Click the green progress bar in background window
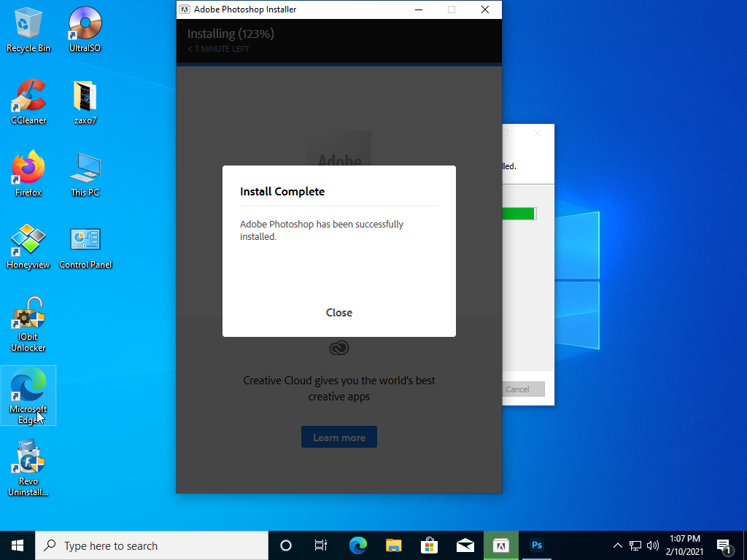The width and height of the screenshot is (747, 560). (519, 214)
